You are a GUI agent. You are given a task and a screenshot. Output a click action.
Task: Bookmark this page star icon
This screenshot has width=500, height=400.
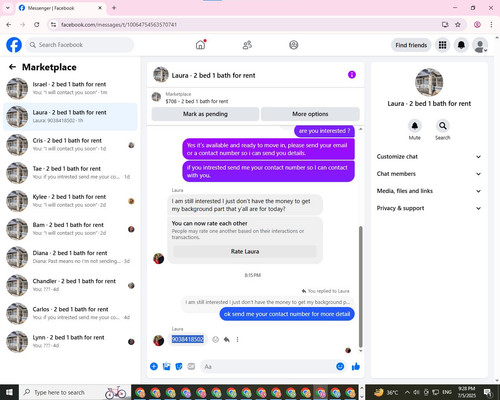coord(458,24)
